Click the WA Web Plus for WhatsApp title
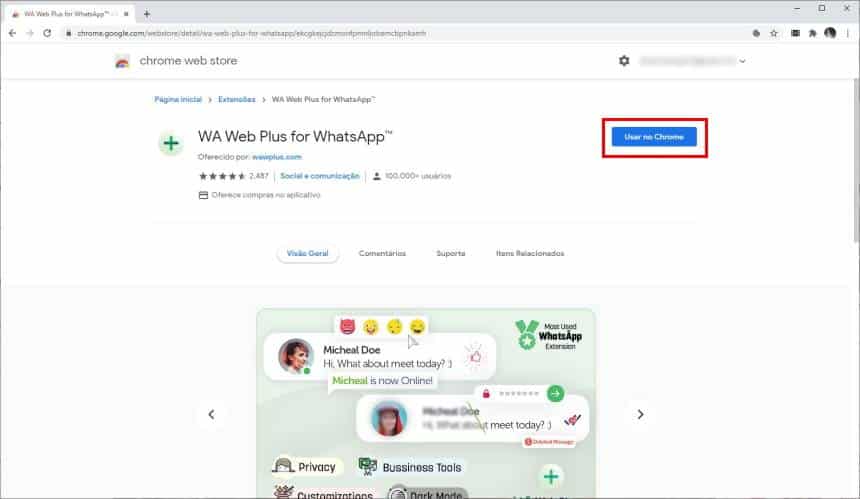This screenshot has width=860, height=499. [x=295, y=137]
